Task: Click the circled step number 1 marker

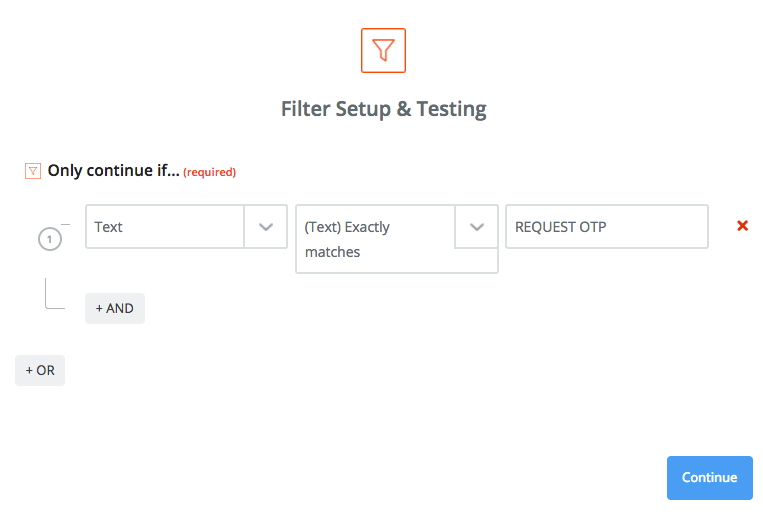Action: (x=50, y=239)
